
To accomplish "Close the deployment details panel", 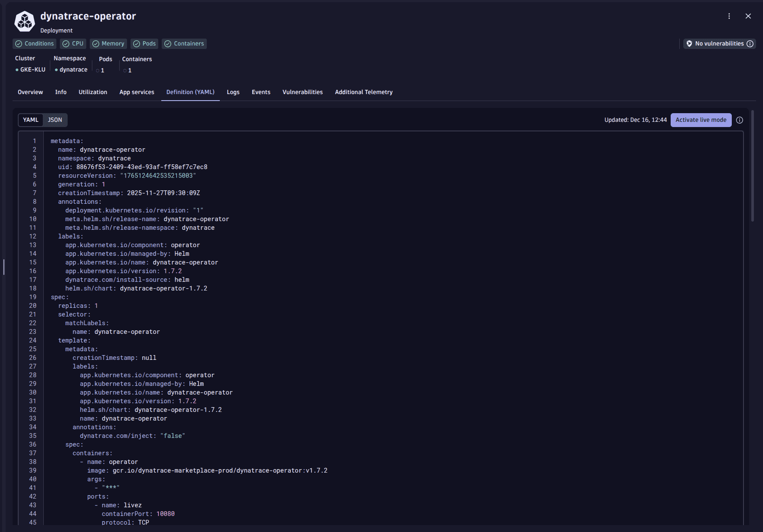I will [x=748, y=16].
